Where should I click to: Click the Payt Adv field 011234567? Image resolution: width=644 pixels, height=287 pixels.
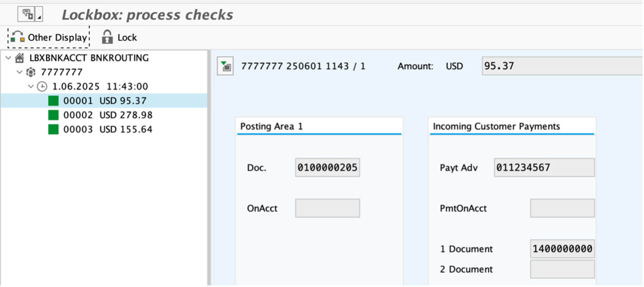tap(544, 168)
